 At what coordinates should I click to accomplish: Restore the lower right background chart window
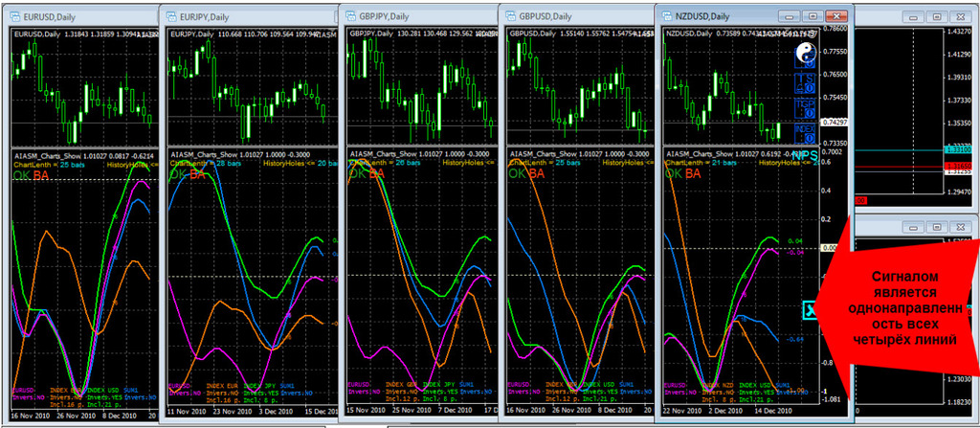[x=936, y=227]
